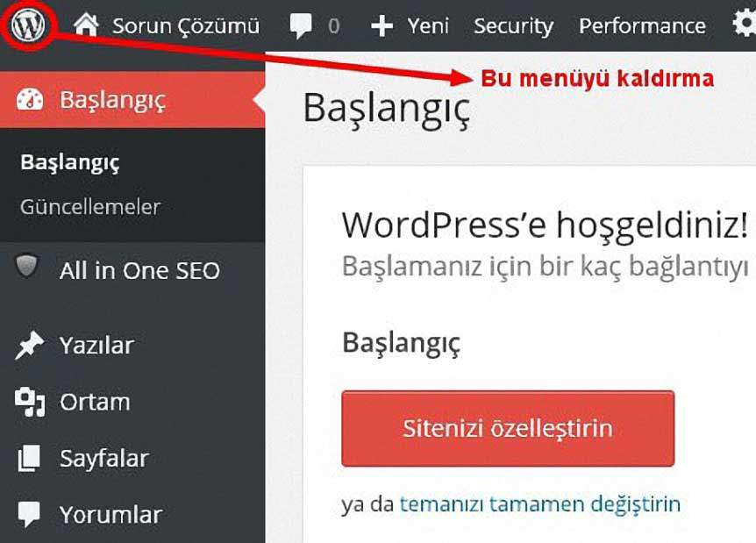This screenshot has width=756, height=543.
Task: Open the WordPress logo menu
Action: [28, 25]
